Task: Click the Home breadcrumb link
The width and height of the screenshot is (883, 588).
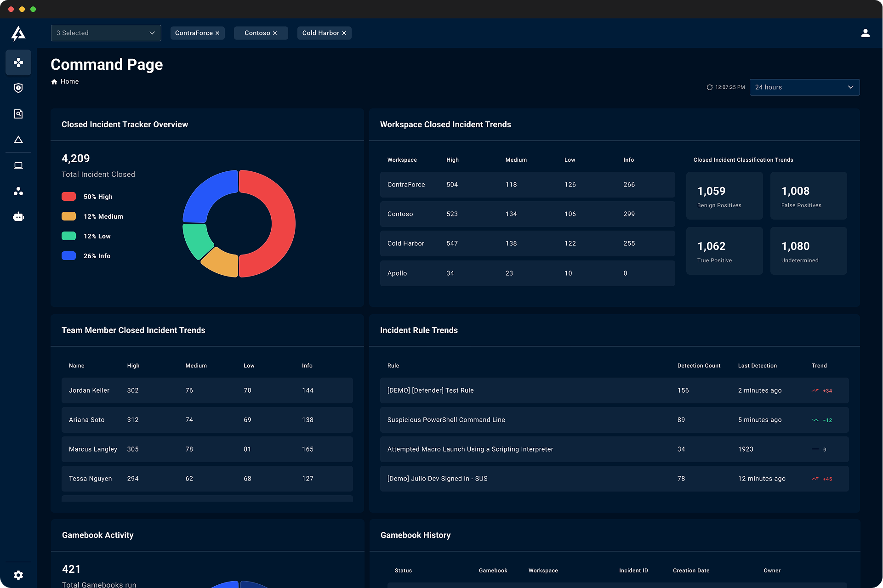Action: [69, 81]
